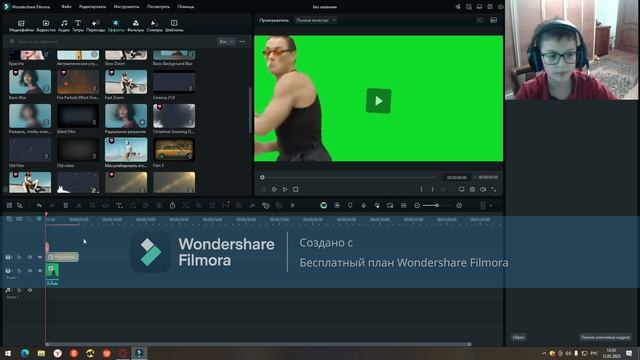Click the text T tool in timeline toolbar

(119, 205)
